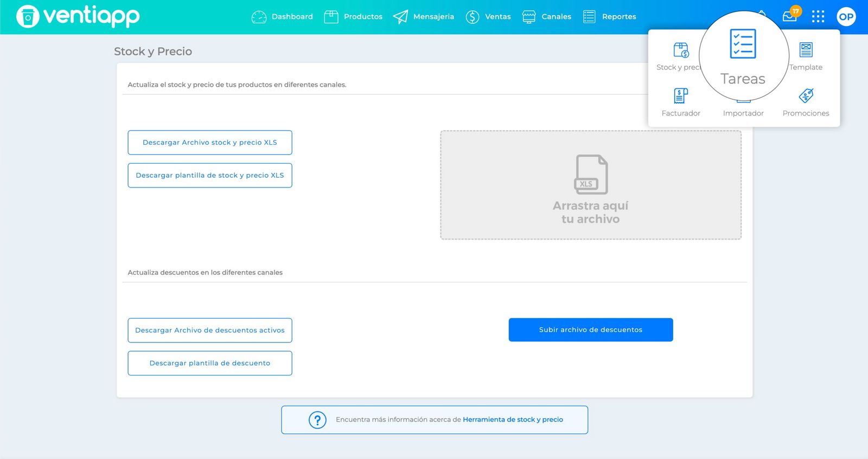
Task: Navigate to the Reportes menu
Action: [610, 17]
